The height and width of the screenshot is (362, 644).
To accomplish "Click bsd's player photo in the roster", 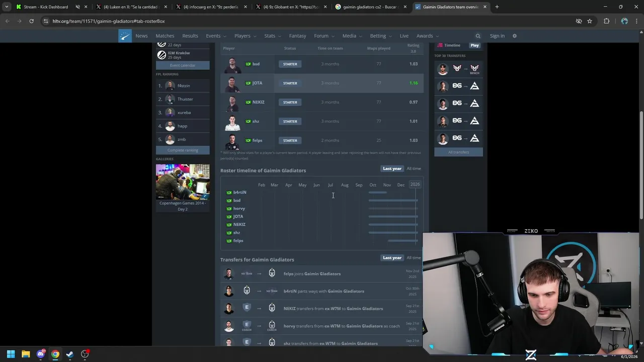I will point(232,64).
